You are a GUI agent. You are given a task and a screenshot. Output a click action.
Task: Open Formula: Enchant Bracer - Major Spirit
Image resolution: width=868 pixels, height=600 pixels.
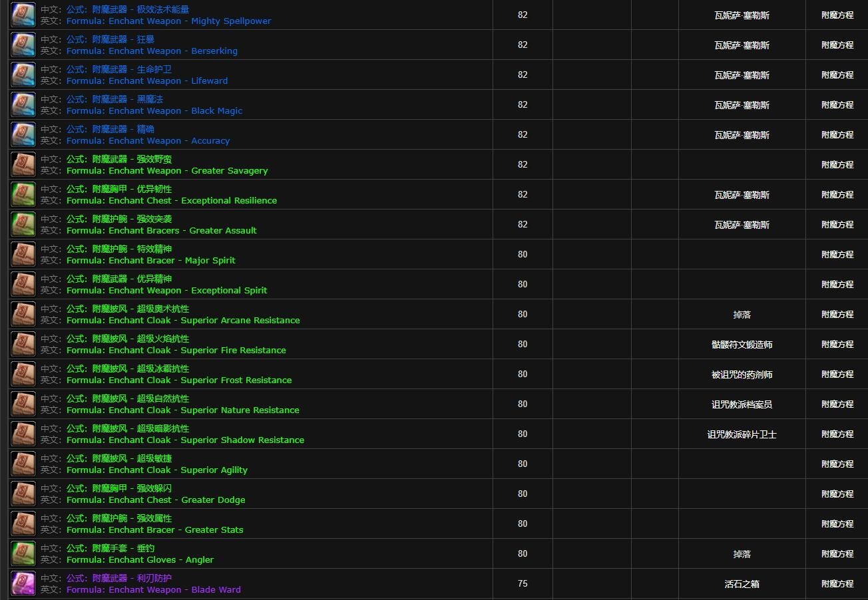(x=150, y=260)
